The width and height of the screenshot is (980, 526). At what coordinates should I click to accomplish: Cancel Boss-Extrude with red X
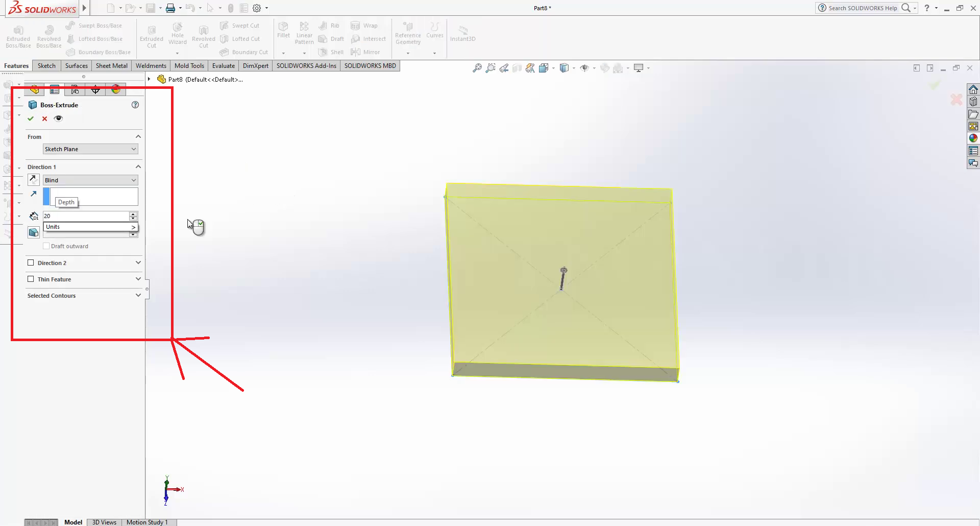click(45, 118)
